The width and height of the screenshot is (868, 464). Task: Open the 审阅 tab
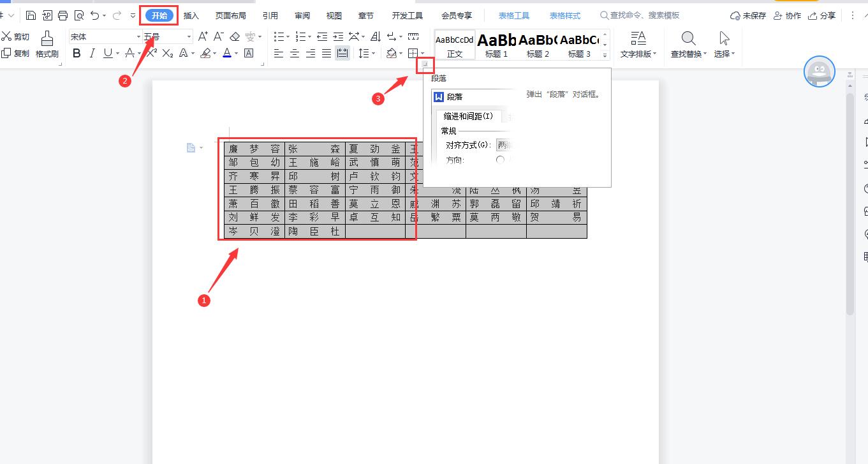coord(302,15)
